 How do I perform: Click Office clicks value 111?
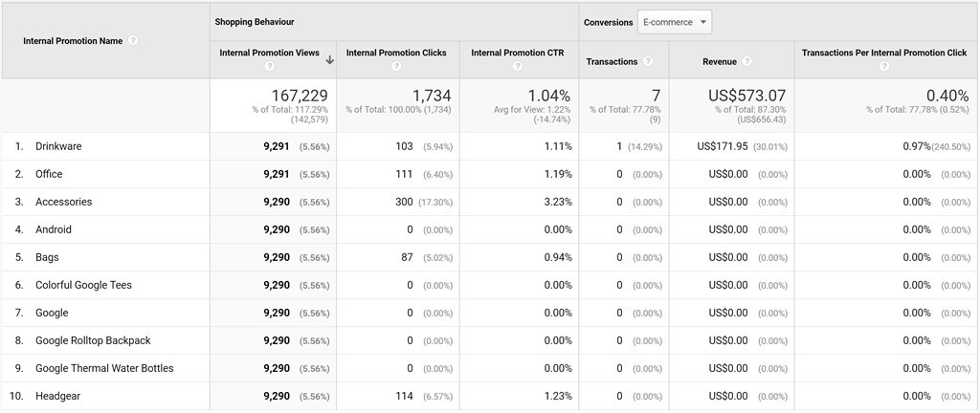coord(405,174)
